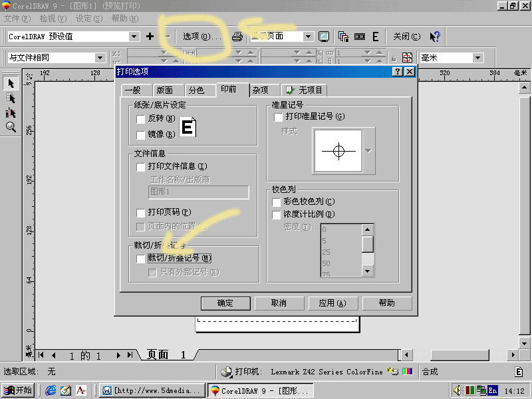Select the Marks Placement tool
The height and width of the screenshot is (399, 532).
[x=11, y=113]
